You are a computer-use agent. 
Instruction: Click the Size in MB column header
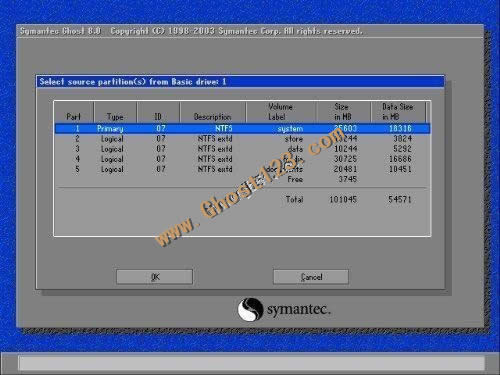[x=343, y=112]
